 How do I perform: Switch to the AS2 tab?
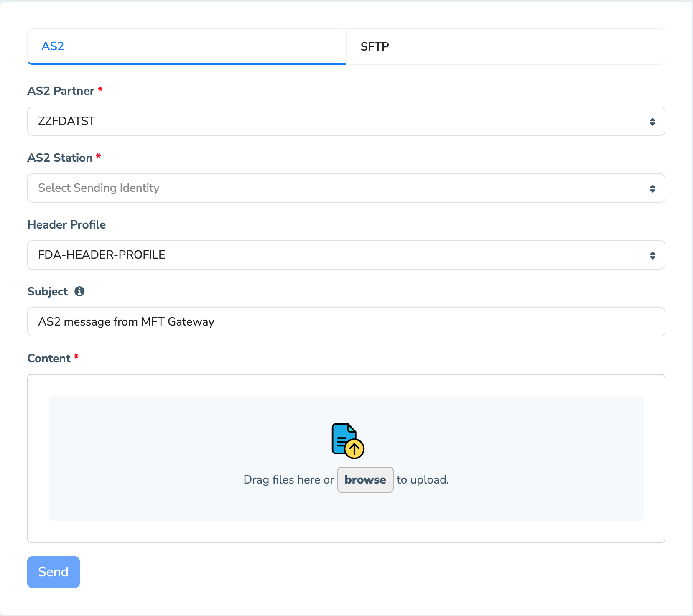tap(187, 46)
